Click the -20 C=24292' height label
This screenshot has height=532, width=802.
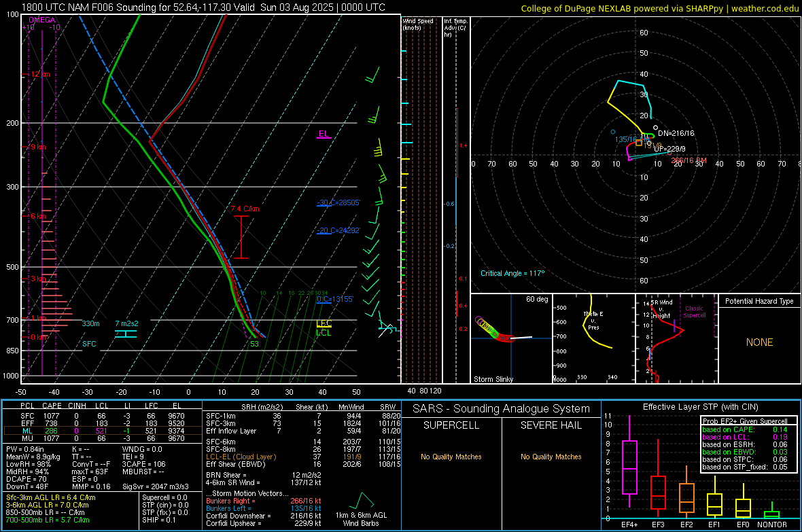pyautogui.click(x=338, y=230)
